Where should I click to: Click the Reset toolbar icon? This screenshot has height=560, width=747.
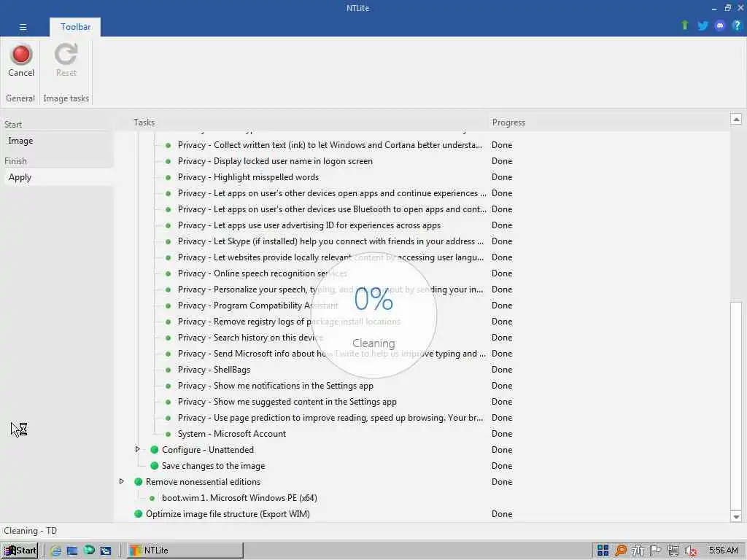66,61
